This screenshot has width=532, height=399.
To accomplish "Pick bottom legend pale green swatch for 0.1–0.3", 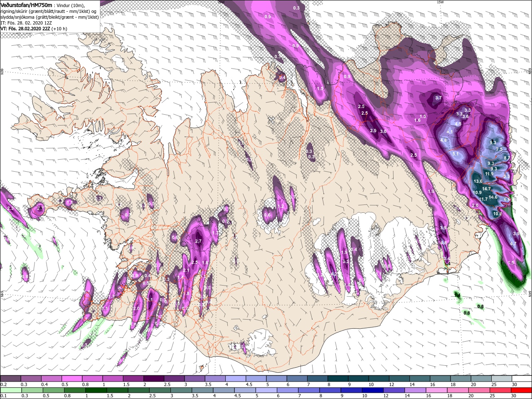I will tap(11, 390).
